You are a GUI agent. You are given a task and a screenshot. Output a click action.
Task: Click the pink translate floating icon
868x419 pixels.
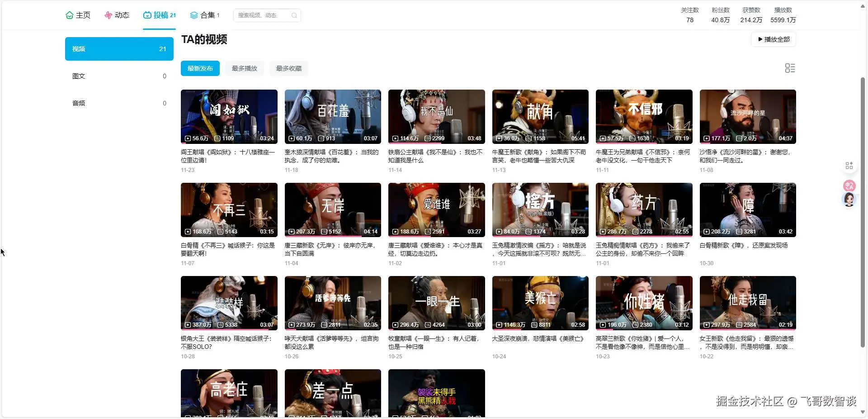849,186
